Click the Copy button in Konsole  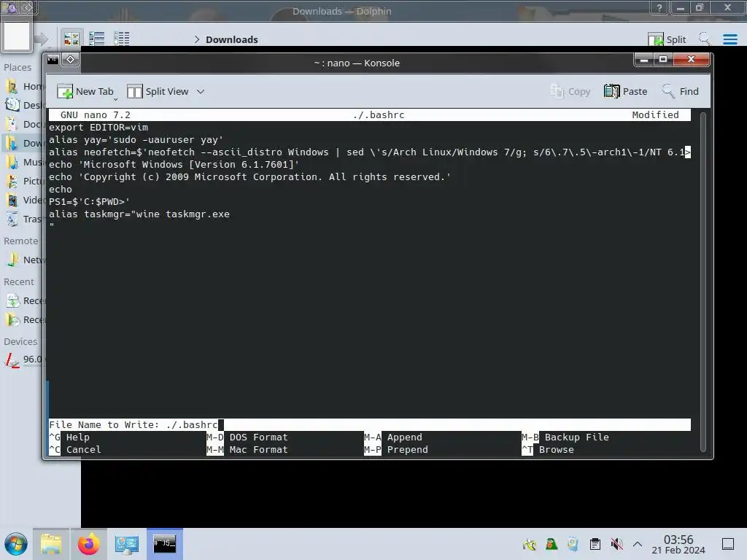570,91
